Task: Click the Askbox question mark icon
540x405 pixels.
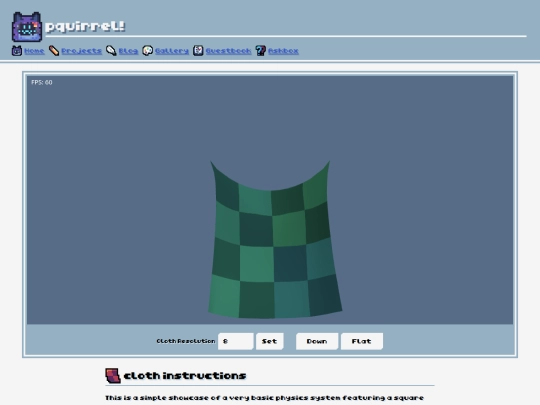Action: (x=260, y=51)
